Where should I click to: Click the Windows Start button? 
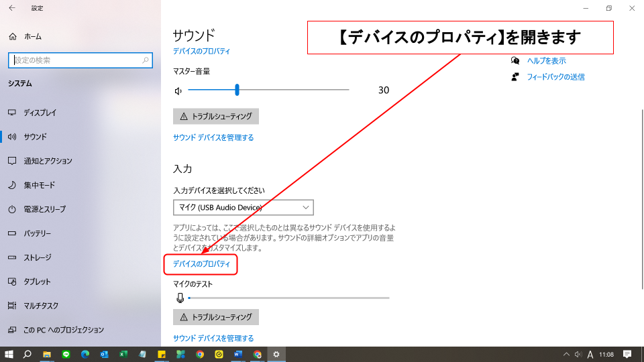pyautogui.click(x=9, y=354)
